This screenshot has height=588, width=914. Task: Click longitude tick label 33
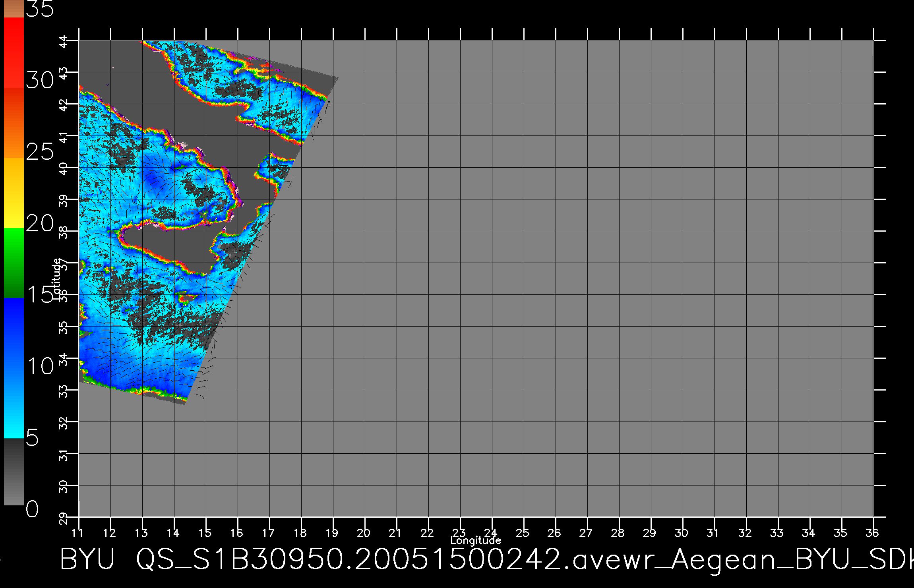777,533
